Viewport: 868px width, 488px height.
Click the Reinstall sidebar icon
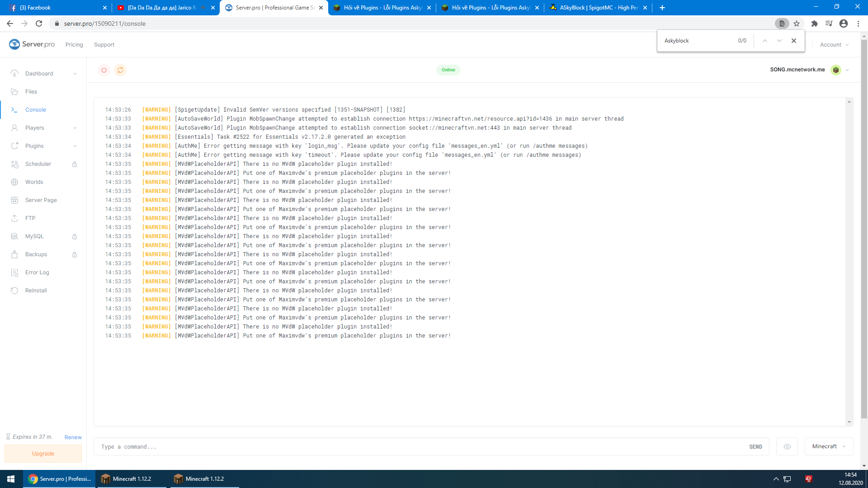coord(14,291)
